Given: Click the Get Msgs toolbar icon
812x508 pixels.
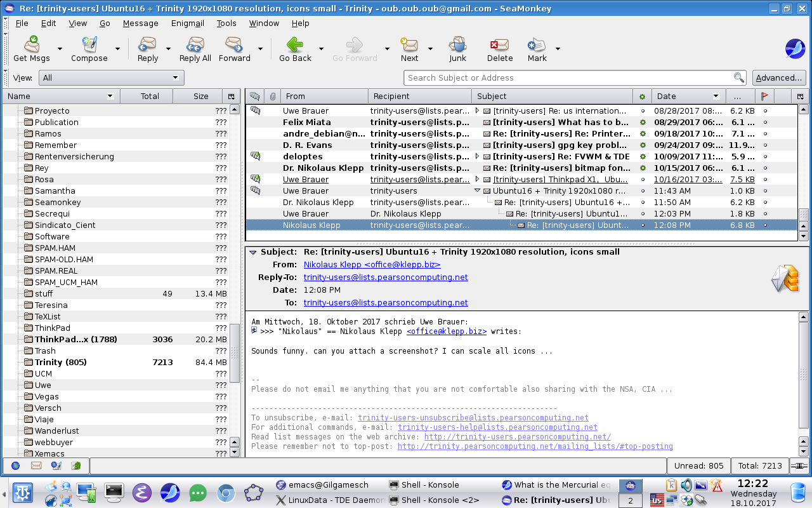Looking at the screenshot, I should pyautogui.click(x=32, y=44).
